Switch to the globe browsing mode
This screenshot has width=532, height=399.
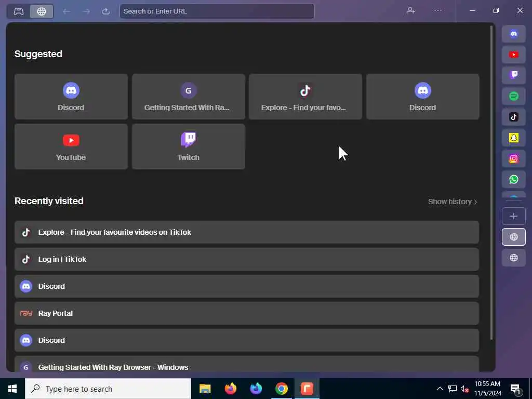point(42,11)
